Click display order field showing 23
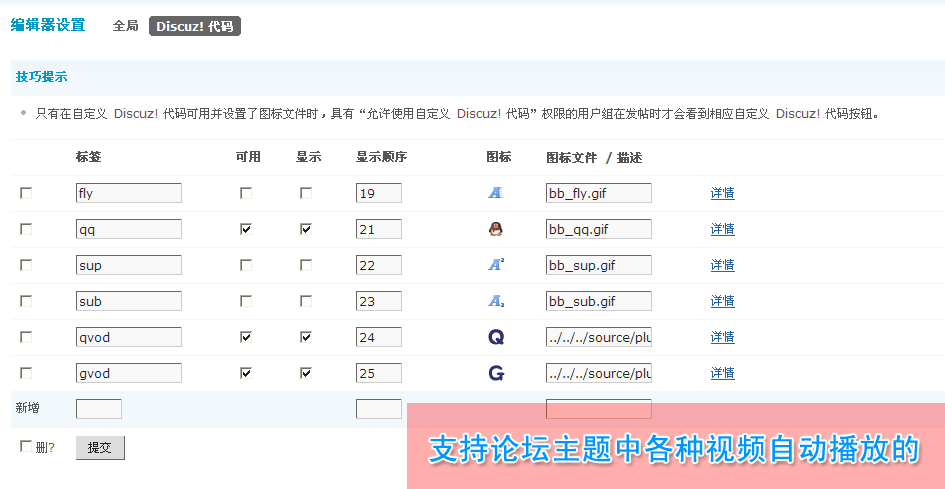The height and width of the screenshot is (489, 945). 378,301
